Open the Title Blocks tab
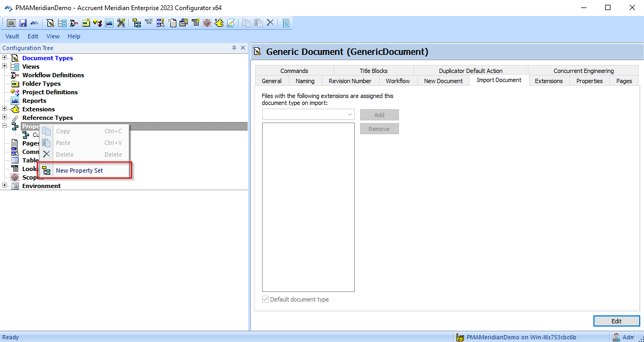The height and width of the screenshot is (342, 644). [373, 71]
